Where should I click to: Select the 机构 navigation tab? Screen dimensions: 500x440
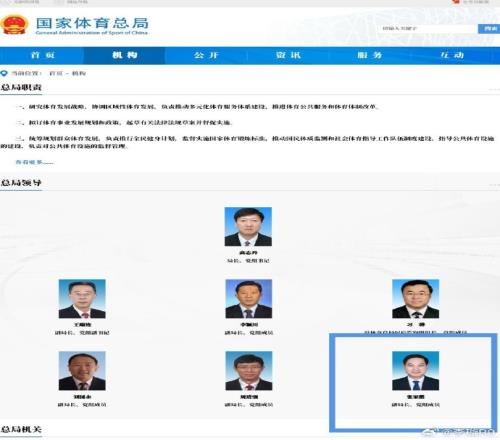click(124, 55)
